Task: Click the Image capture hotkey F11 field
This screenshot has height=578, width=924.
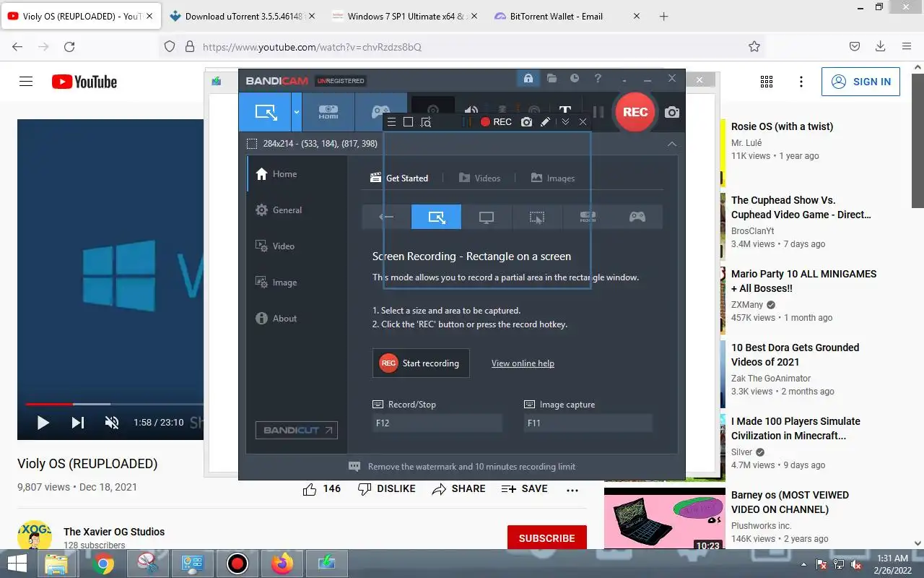Action: [588, 423]
